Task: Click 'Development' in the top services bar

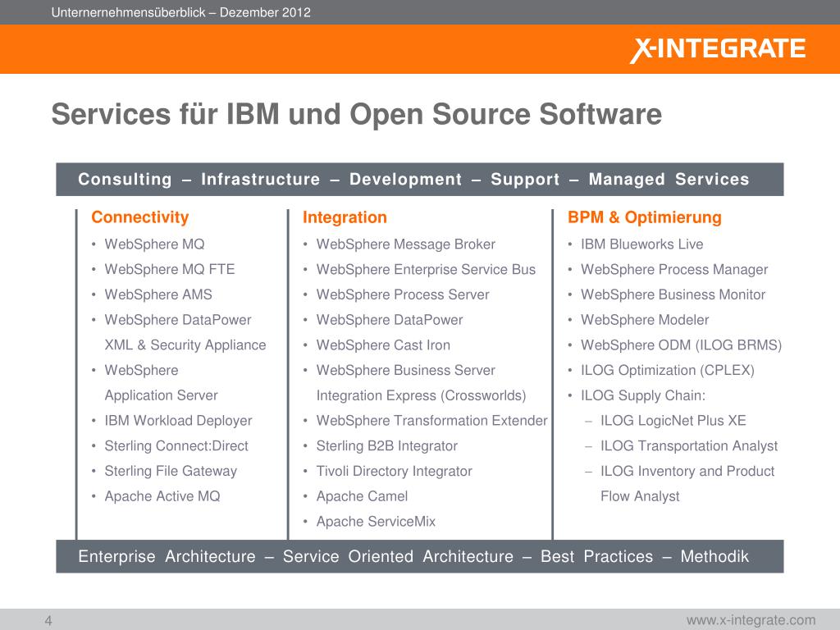Action: coord(405,179)
